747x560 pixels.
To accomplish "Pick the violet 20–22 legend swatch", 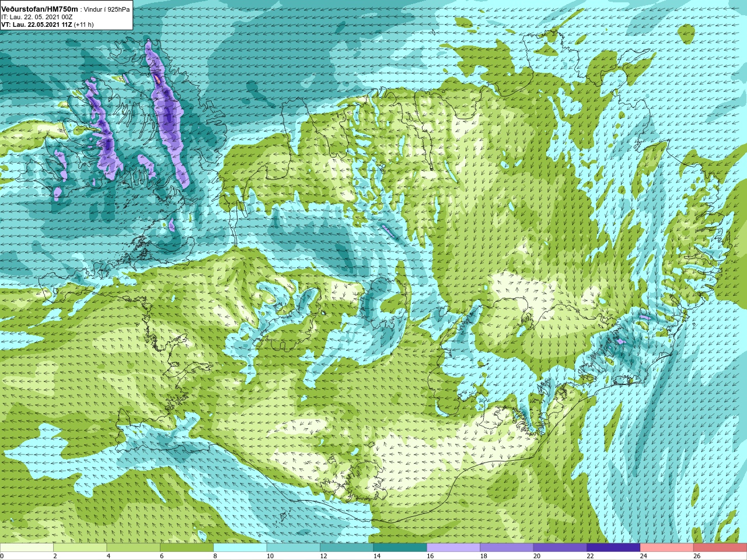I will pyautogui.click(x=560, y=548).
